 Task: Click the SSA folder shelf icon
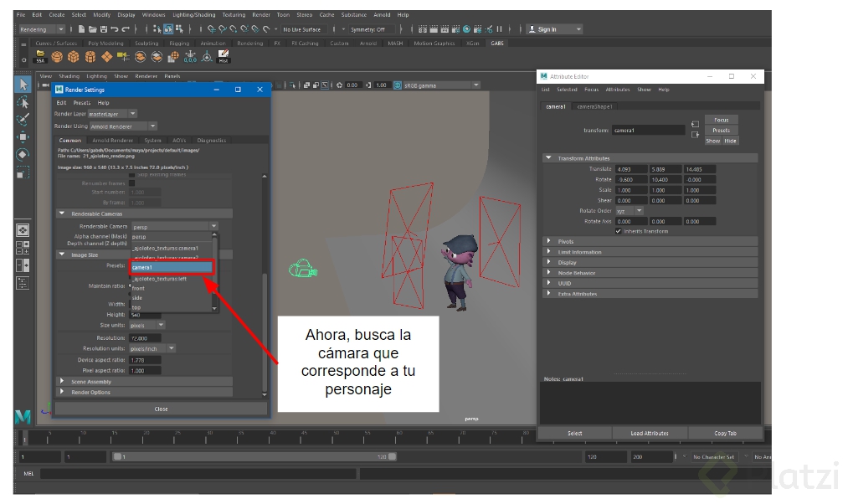point(40,56)
